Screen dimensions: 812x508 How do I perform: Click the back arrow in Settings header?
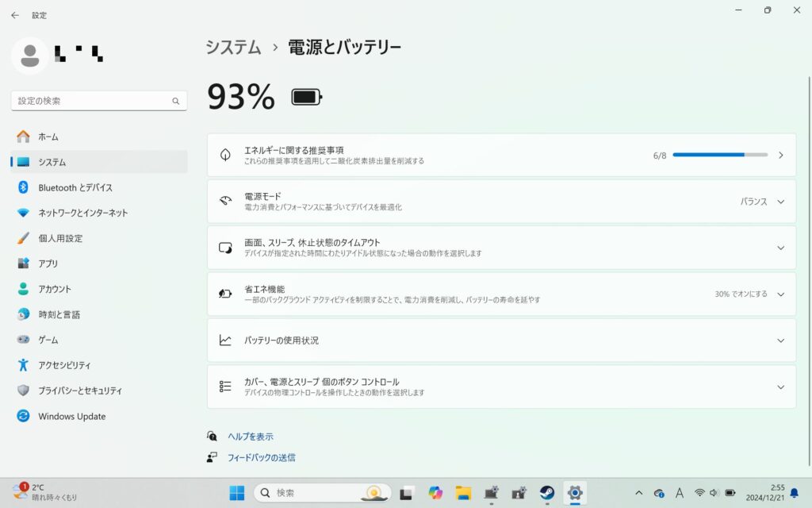point(15,15)
